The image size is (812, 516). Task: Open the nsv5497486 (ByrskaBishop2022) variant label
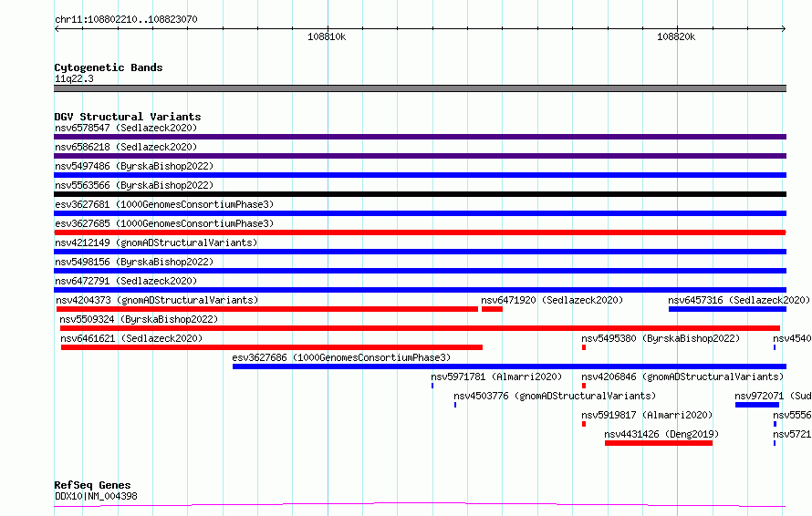click(134, 166)
